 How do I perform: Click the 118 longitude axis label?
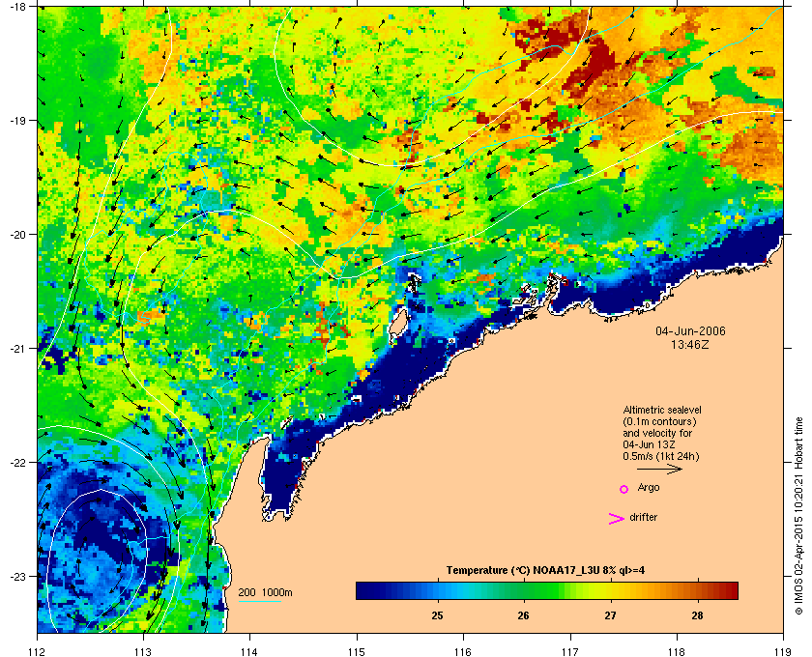[x=677, y=651]
